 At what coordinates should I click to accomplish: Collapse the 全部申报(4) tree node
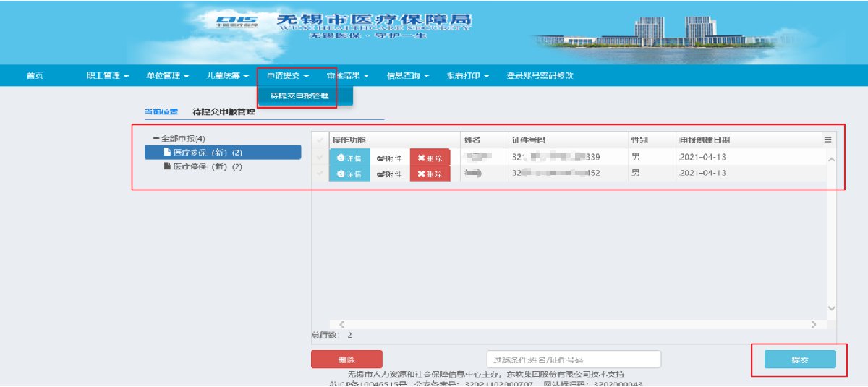click(x=156, y=138)
